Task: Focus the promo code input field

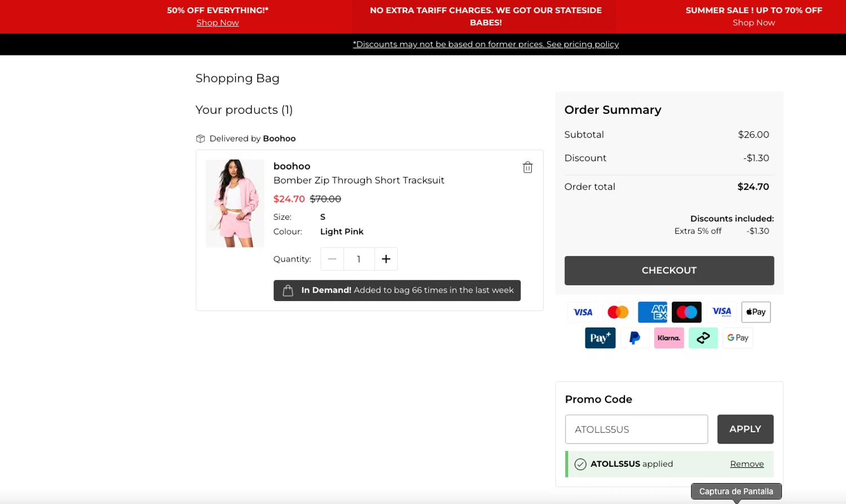Action: coord(636,429)
